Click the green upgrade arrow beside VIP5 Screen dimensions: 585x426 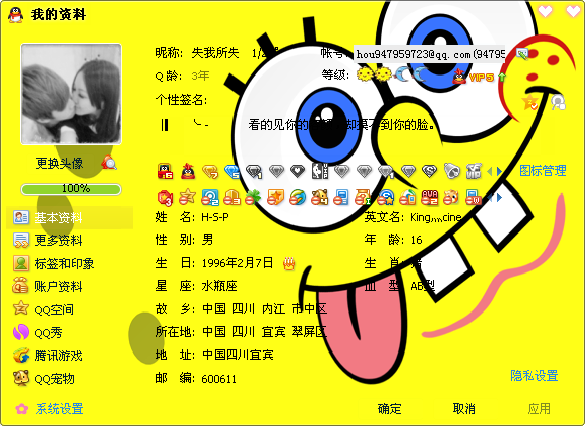[x=502, y=77]
